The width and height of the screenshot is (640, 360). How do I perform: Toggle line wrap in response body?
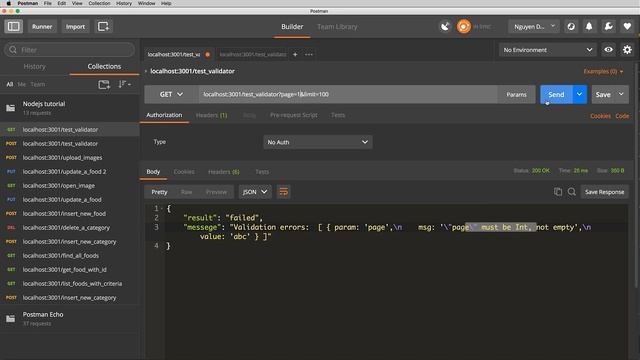click(x=283, y=192)
